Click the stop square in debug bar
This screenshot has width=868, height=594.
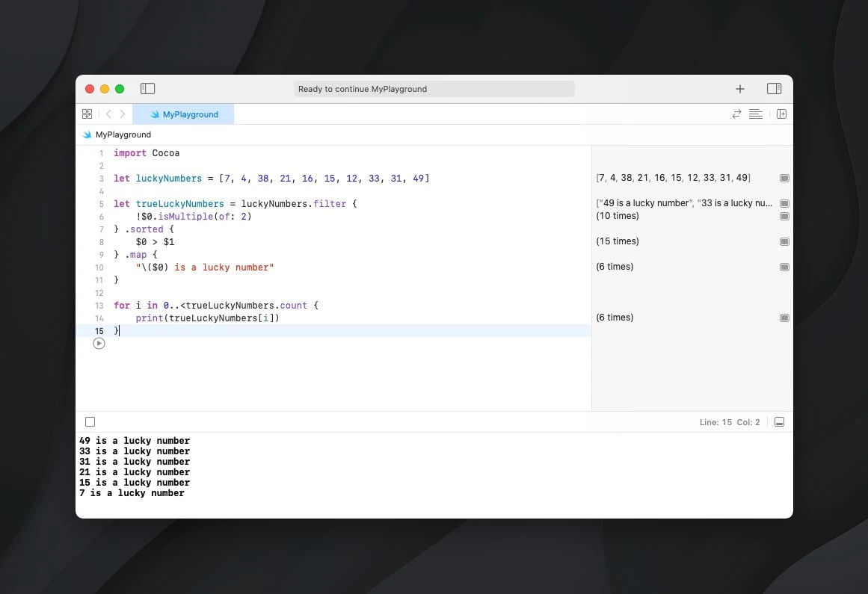(x=90, y=422)
